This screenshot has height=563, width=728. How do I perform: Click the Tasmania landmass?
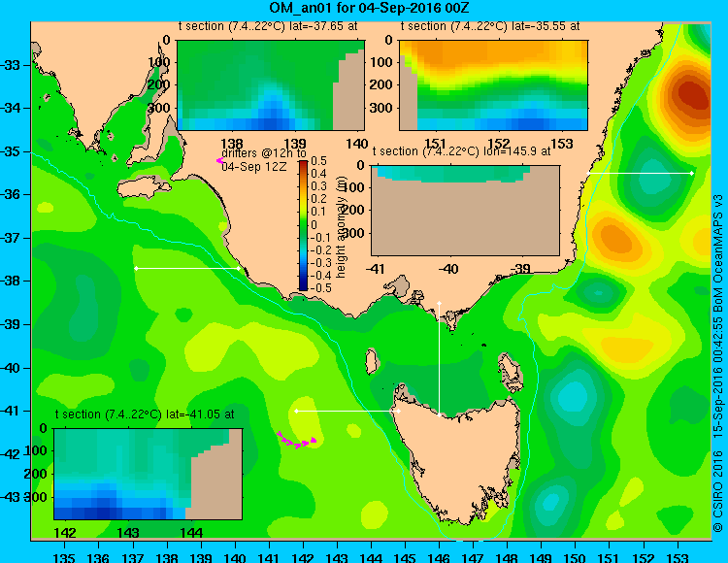tap(457, 459)
